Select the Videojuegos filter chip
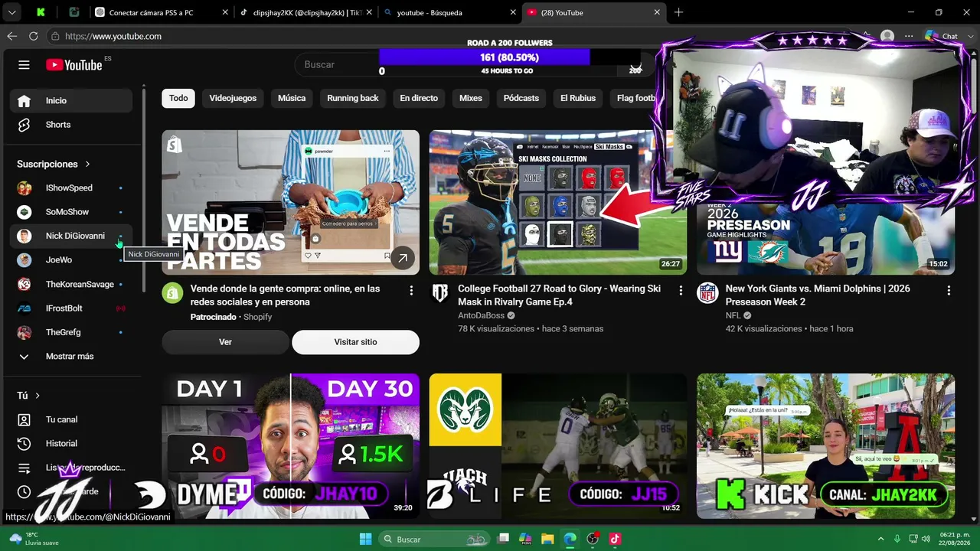The height and width of the screenshot is (551, 980). point(233,98)
